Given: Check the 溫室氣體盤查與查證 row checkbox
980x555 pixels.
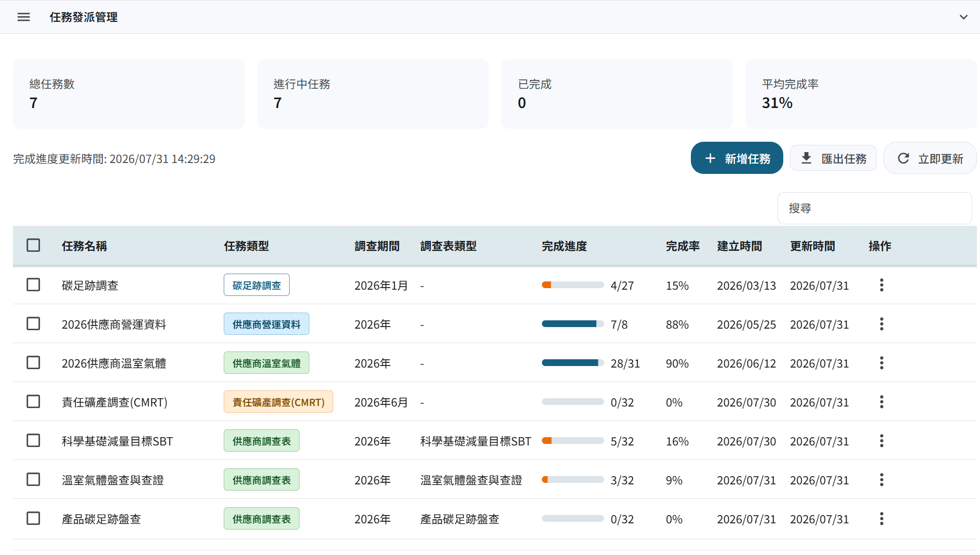Looking at the screenshot, I should point(33,479).
